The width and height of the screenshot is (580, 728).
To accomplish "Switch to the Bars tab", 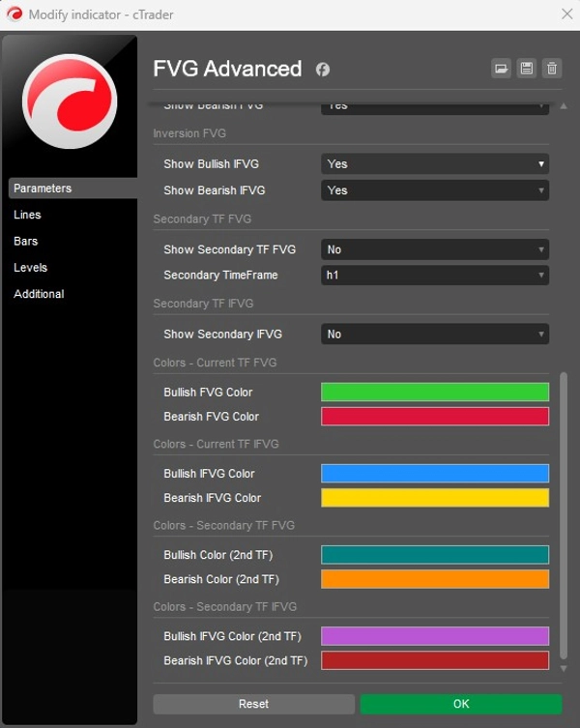I will 25,241.
